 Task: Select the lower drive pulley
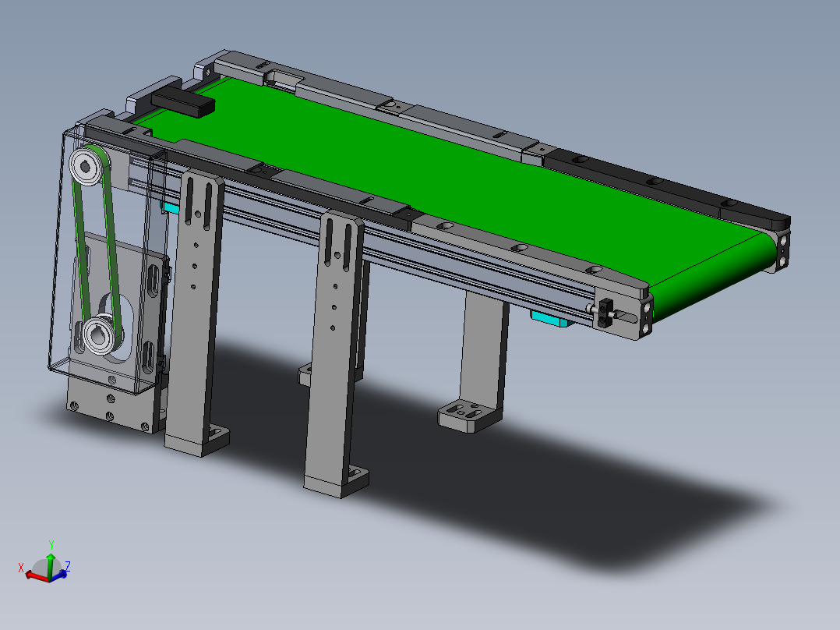point(101,334)
